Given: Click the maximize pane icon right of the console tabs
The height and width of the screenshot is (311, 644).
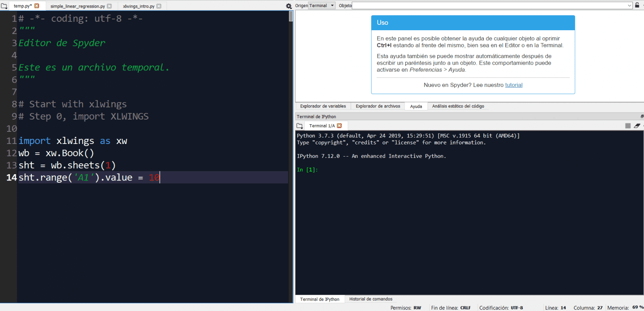Looking at the screenshot, I should point(628,125).
